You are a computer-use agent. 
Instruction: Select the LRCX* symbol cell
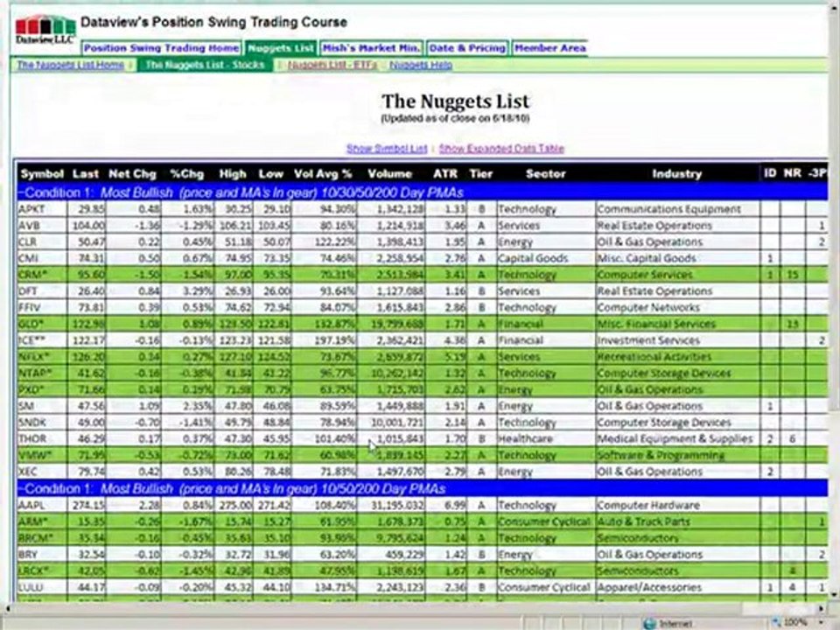42,571
